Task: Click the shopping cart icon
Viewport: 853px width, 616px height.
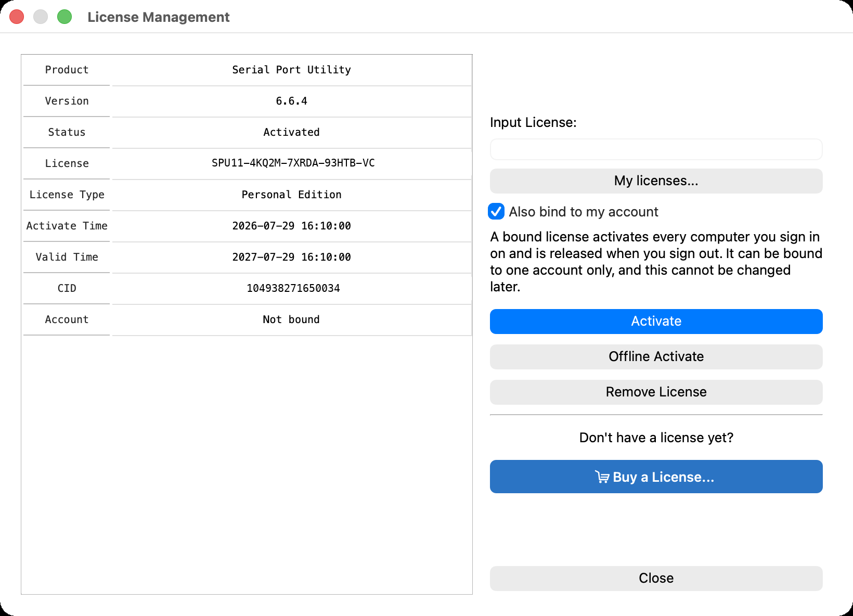Action: coord(602,477)
